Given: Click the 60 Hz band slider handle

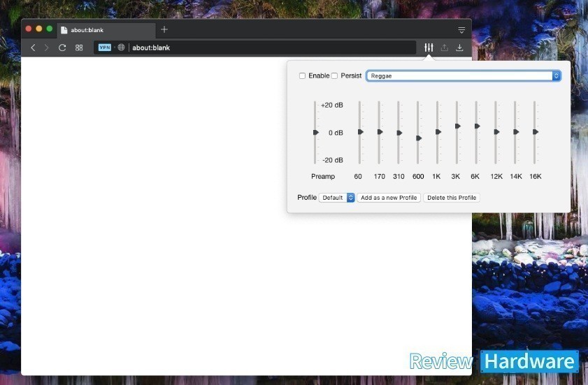Looking at the screenshot, I should (360, 132).
